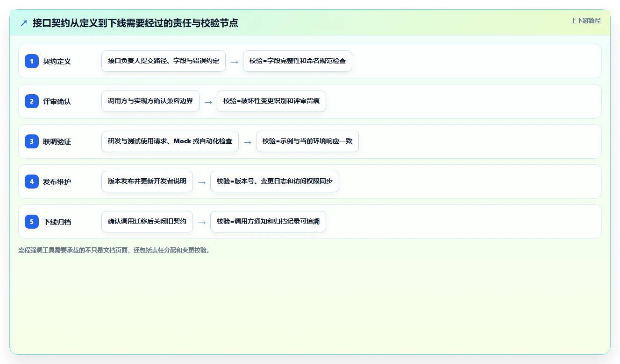The width and height of the screenshot is (620, 364).
Task: Click the 校验=调用方通知和归档记录可追溯 box
Action: click(x=268, y=222)
